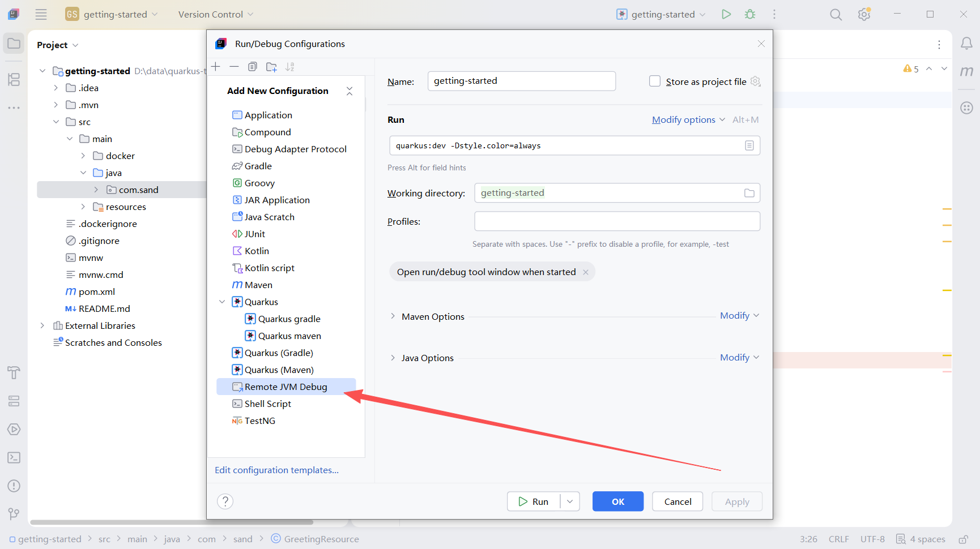Open run configuration selector getting-started

pos(661,14)
